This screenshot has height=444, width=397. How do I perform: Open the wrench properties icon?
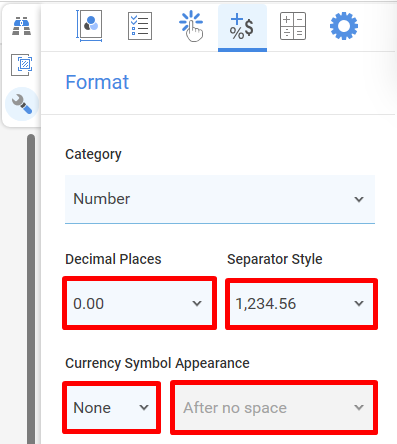22,104
